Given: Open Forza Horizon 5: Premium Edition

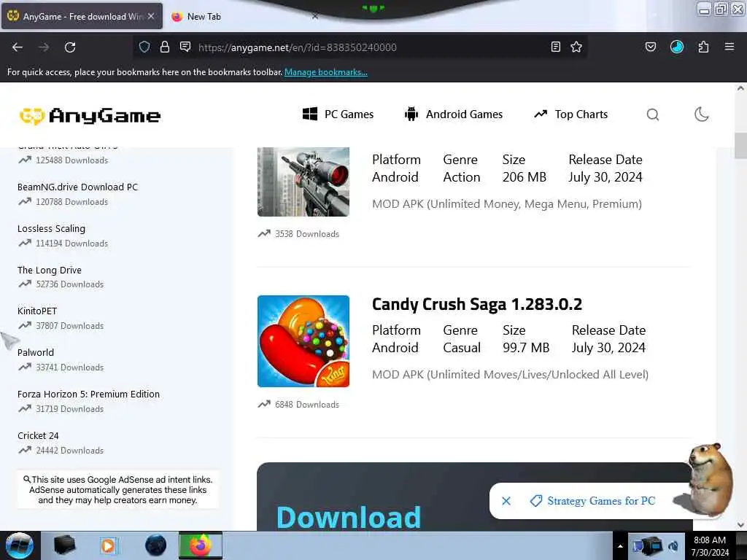Looking at the screenshot, I should tap(88, 394).
